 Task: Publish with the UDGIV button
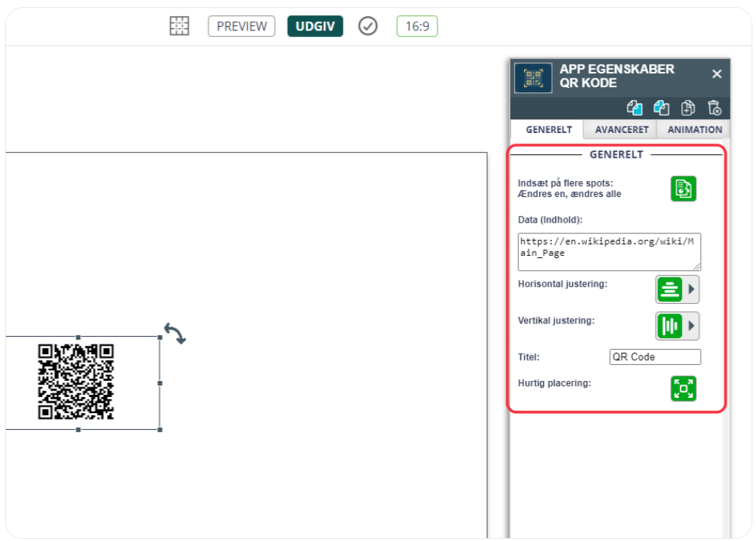315,26
